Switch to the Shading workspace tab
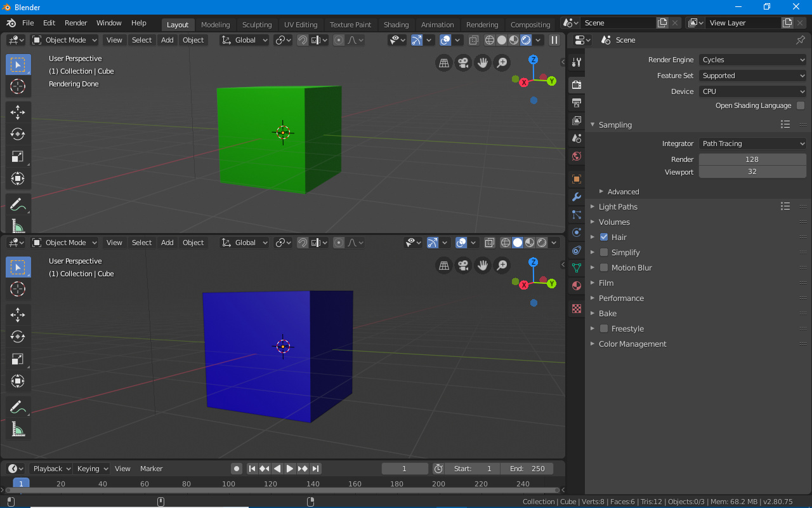The image size is (812, 508). coord(396,25)
